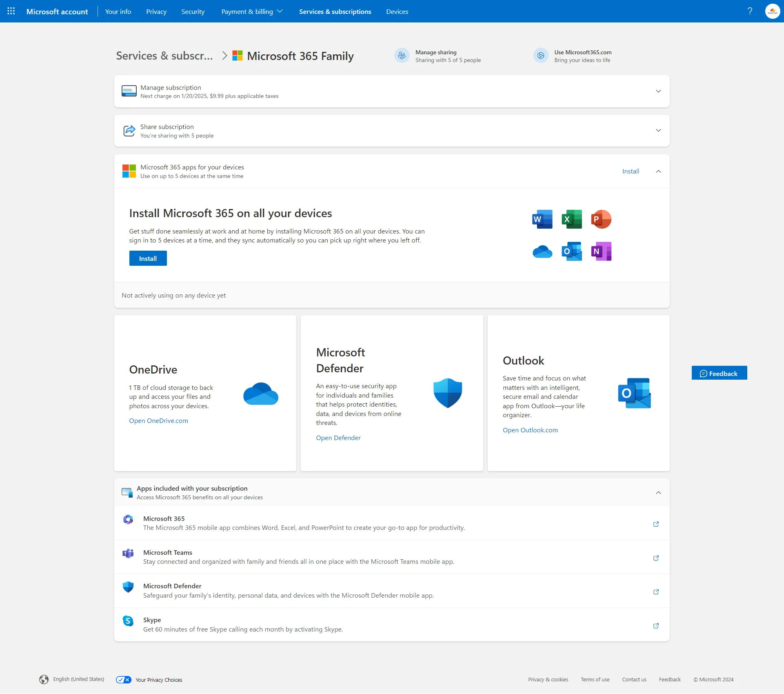The width and height of the screenshot is (784, 694).
Task: Click the Install button
Action: (148, 258)
